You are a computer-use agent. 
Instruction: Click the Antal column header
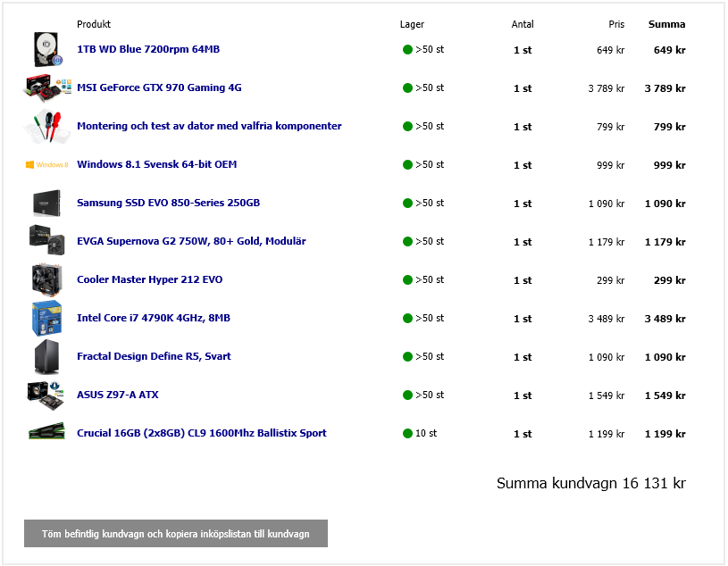[523, 24]
